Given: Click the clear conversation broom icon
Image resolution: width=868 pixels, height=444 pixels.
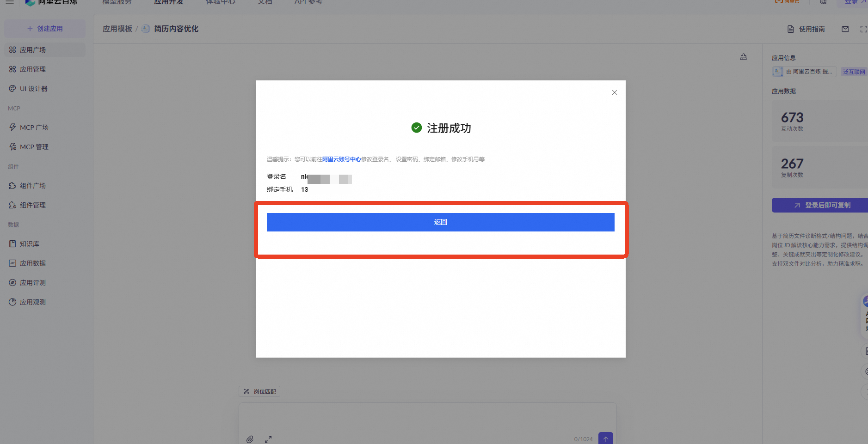Looking at the screenshot, I should pos(744,57).
